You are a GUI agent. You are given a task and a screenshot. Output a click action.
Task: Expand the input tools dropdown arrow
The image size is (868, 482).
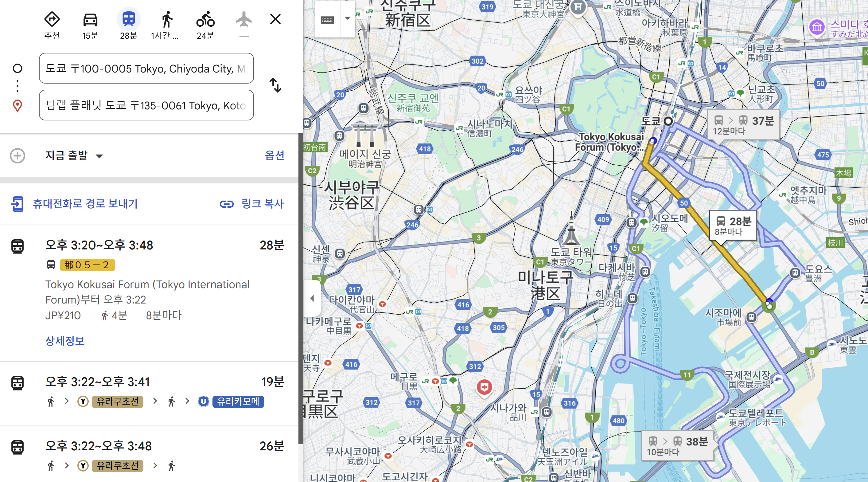tap(347, 18)
